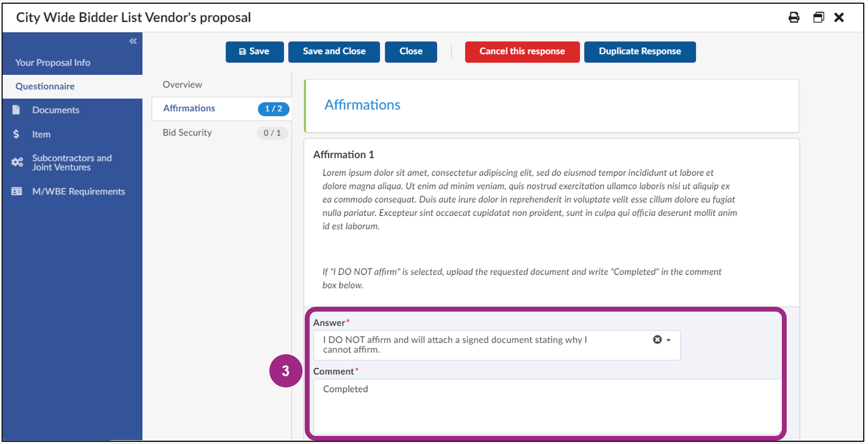Click Cancel this response button
Screen dimensions: 868x444
click(522, 52)
